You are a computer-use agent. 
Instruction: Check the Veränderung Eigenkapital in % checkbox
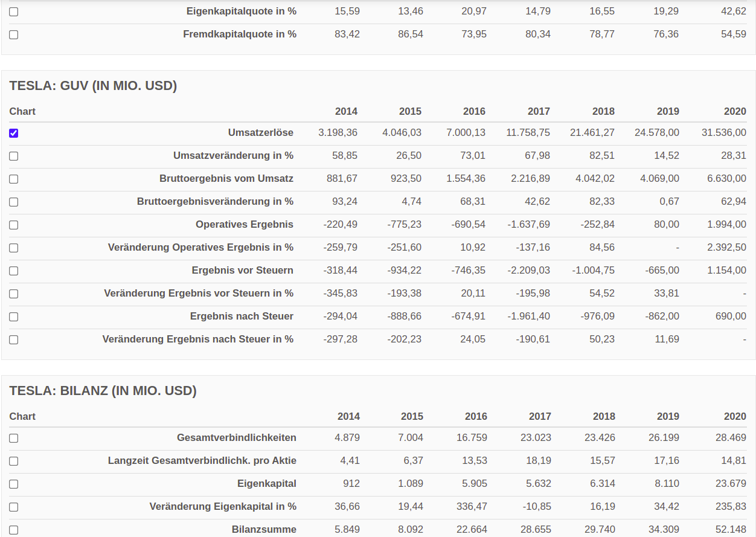[14, 507]
